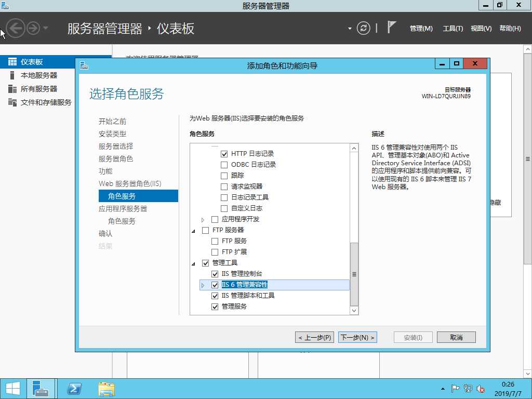Launch PowerShell from the taskbar
The height and width of the screenshot is (399, 532).
[x=74, y=389]
